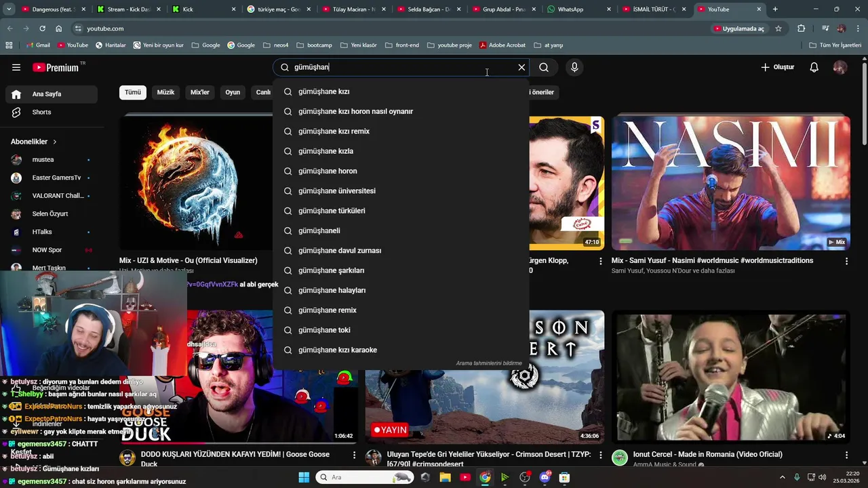Image resolution: width=868 pixels, height=488 pixels.
Task: Open the notifications bell
Action: tap(814, 67)
